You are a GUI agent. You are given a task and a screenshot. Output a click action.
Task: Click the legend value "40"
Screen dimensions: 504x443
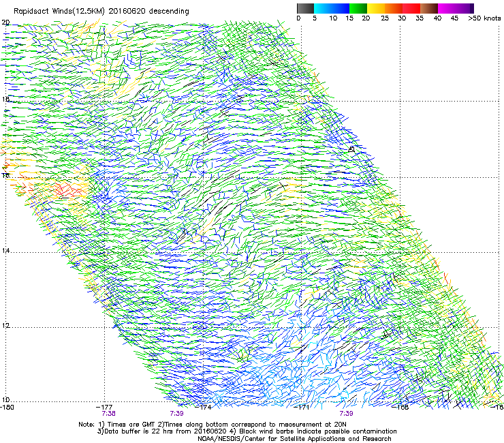437,18
